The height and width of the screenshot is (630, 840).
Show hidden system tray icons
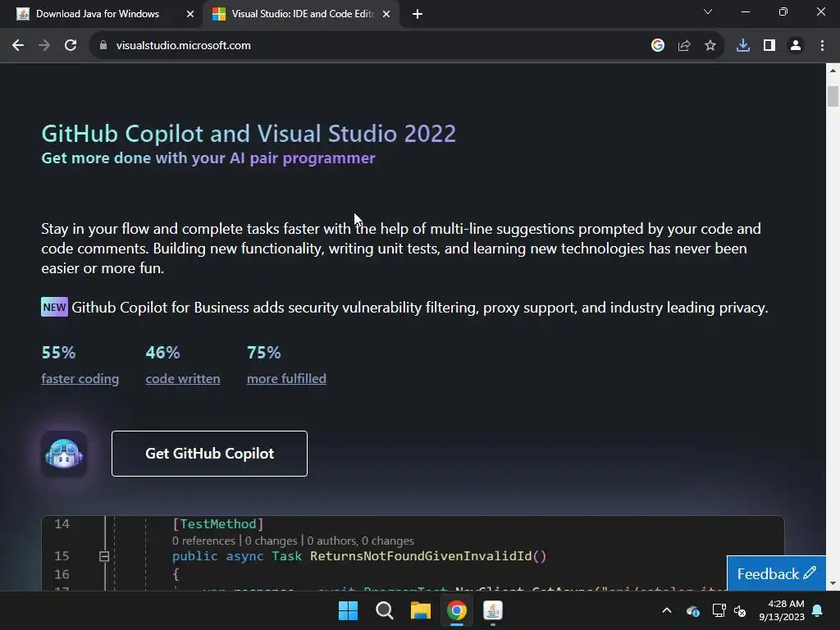667,610
